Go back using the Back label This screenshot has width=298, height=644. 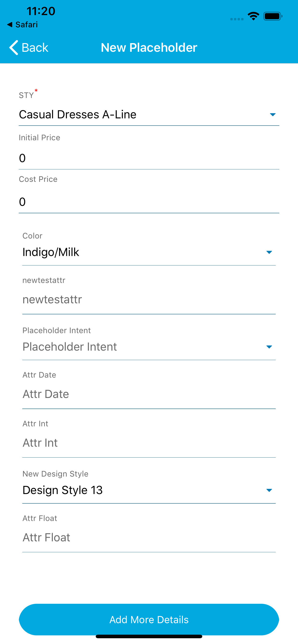click(x=35, y=47)
